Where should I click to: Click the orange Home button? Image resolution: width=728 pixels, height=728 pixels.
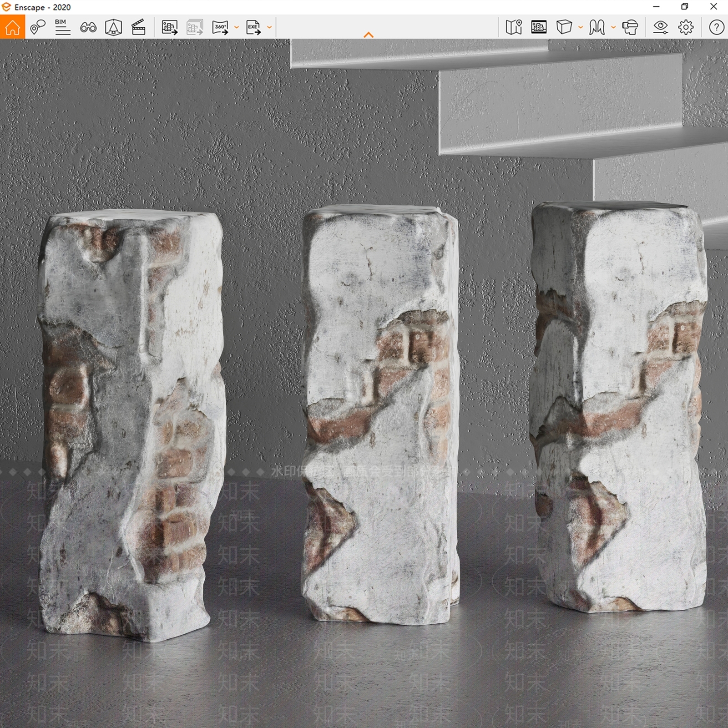pos(12,27)
